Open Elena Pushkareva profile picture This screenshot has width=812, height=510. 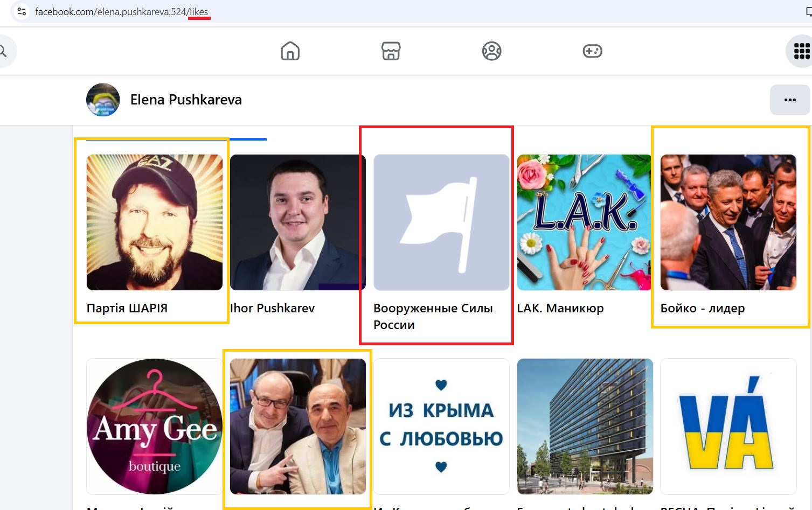coord(103,100)
